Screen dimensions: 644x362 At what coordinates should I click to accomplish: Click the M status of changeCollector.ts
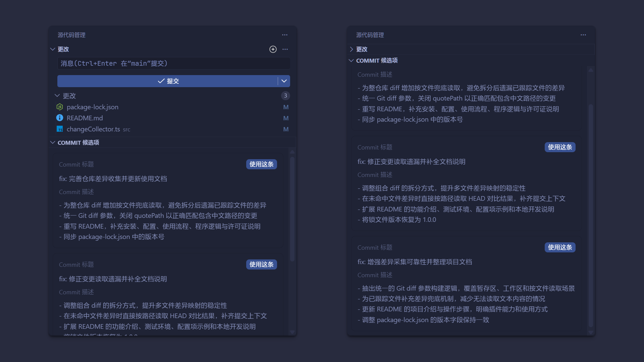tap(286, 129)
